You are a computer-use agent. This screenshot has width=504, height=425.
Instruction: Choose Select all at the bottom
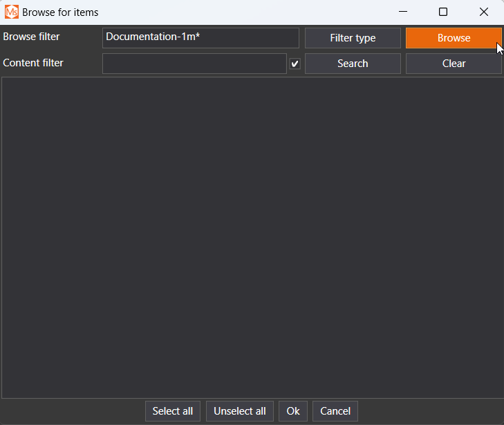click(x=173, y=411)
